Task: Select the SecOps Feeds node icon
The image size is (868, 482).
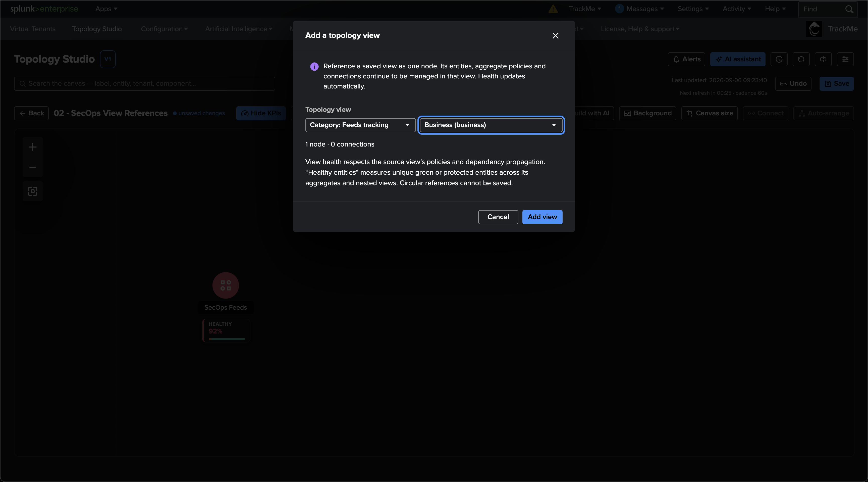Action: (x=226, y=285)
